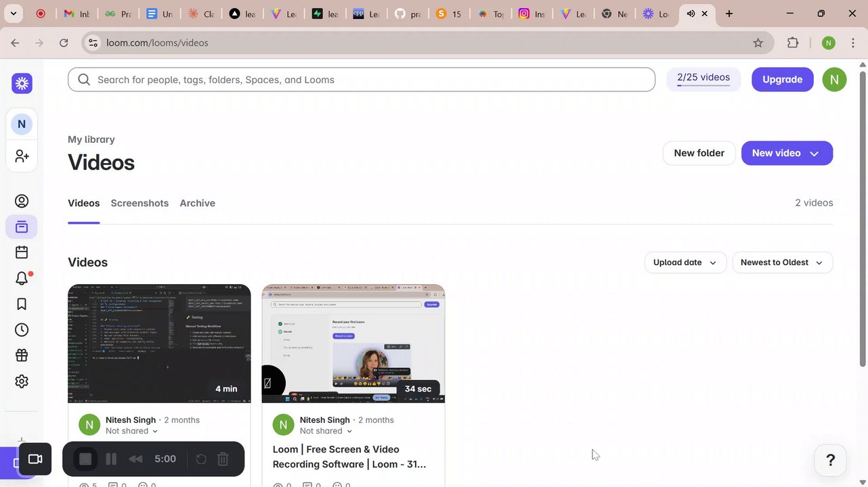View site information icon in address bar
This screenshot has width=868, height=487.
click(x=93, y=43)
